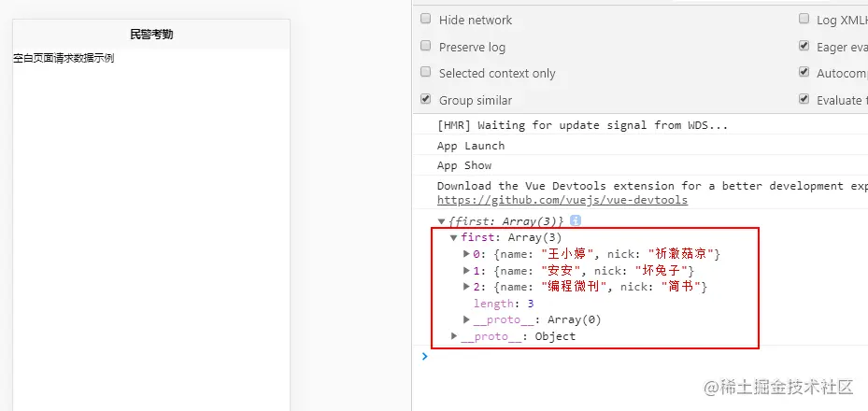Uncheck the Evaluate checkbox
Screen dimensions: 868x411
[804, 99]
